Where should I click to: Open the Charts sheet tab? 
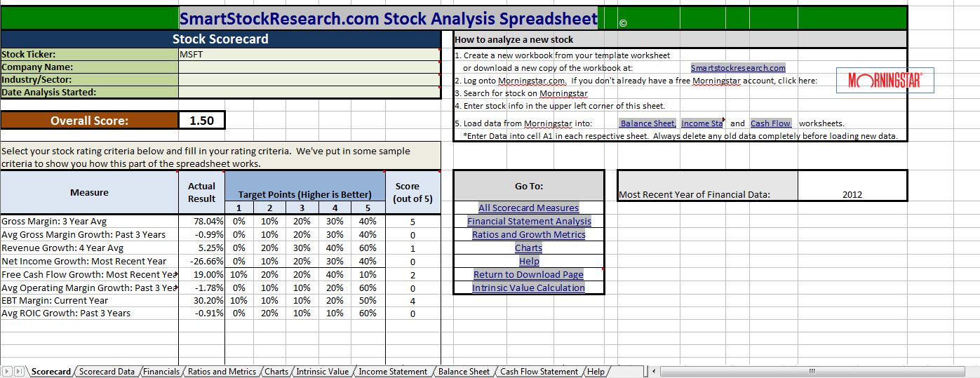tap(276, 372)
